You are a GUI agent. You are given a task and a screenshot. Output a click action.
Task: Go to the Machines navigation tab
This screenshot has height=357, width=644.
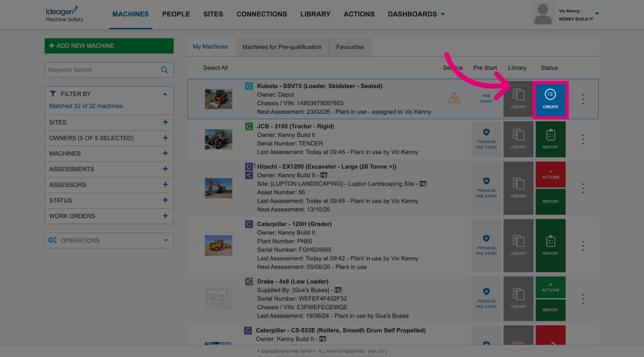point(130,14)
